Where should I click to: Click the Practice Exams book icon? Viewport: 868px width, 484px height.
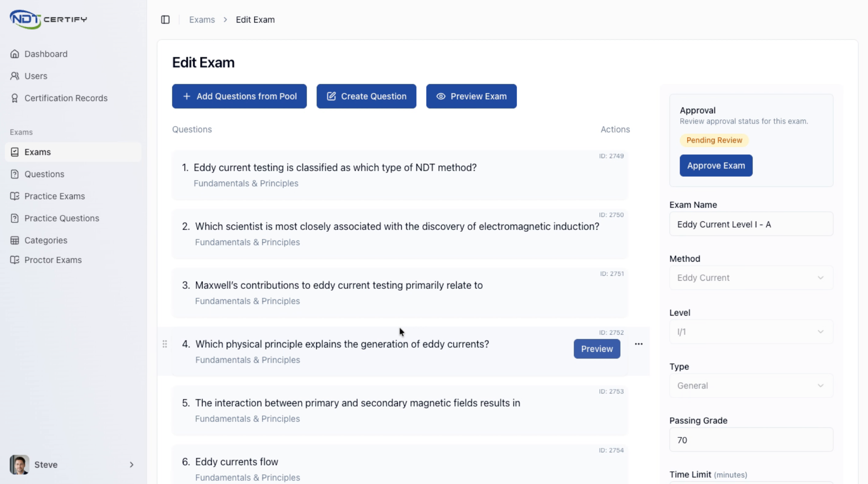pos(15,196)
